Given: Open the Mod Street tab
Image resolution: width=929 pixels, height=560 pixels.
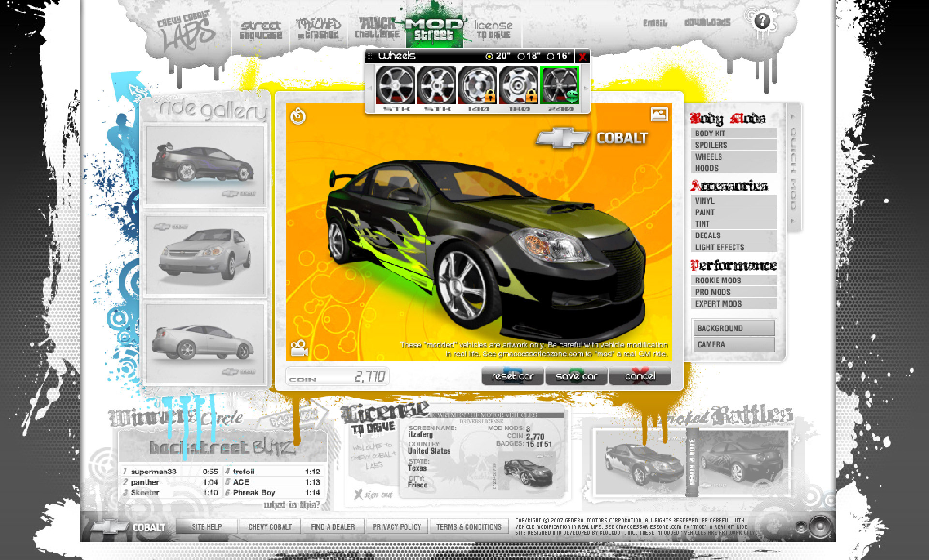Looking at the screenshot, I should [435, 29].
